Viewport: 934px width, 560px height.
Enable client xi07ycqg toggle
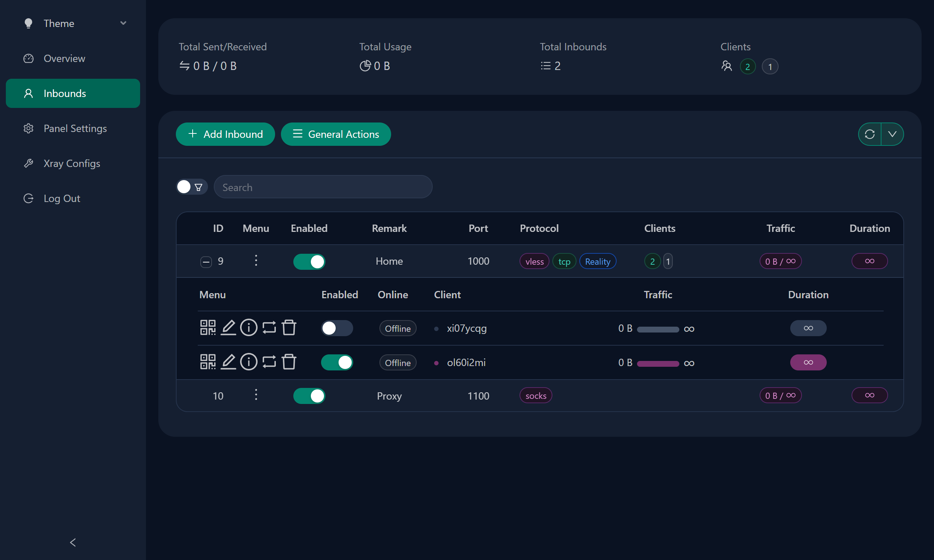click(x=337, y=328)
